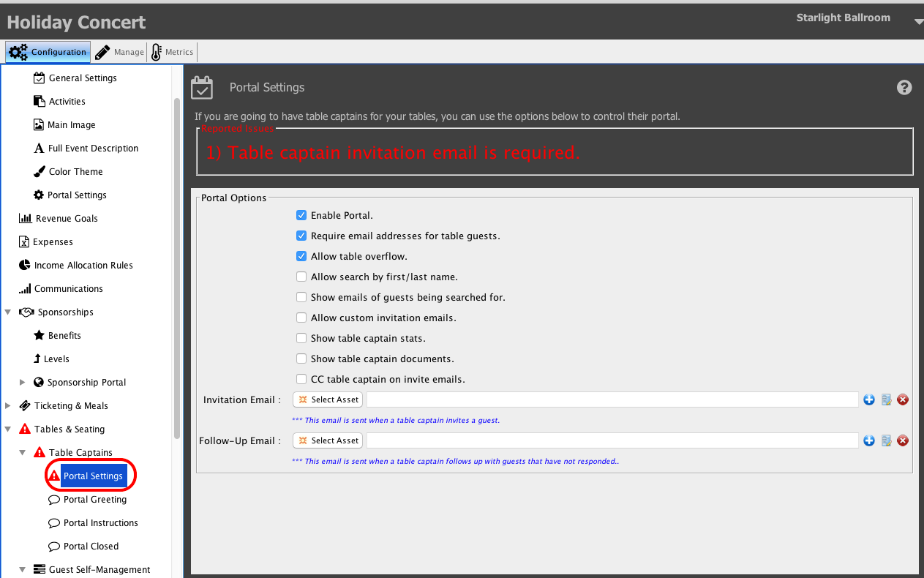Viewport: 924px width, 578px height.
Task: Collapse the Sponsorships tree node
Action: (x=8, y=312)
